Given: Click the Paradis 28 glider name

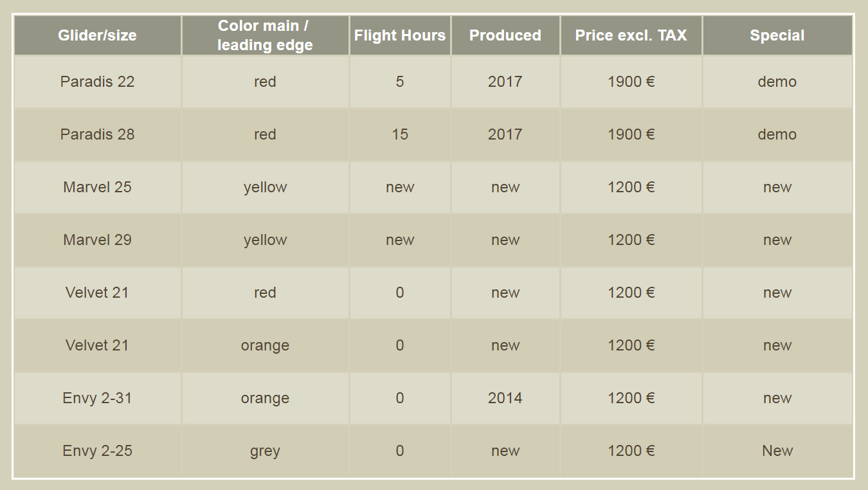Looking at the screenshot, I should 98,134.
